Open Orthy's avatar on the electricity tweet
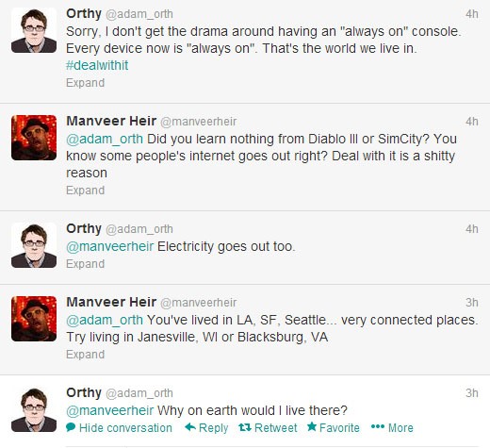The width and height of the screenshot is (490, 448). (34, 245)
